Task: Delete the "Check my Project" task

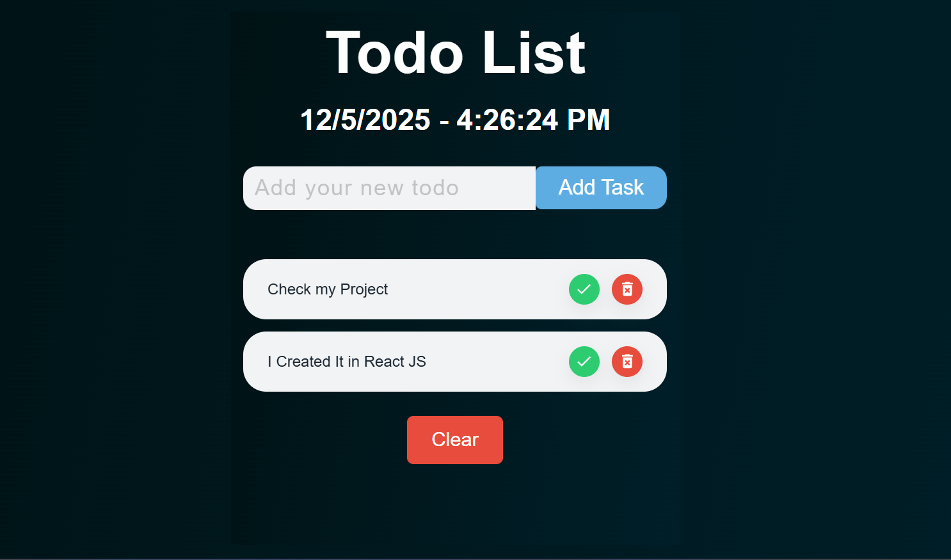Action: [627, 289]
